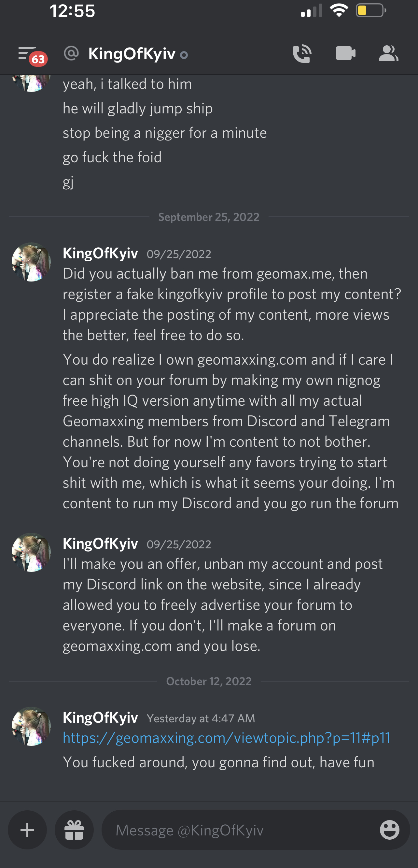The width and height of the screenshot is (418, 868).
Task: Open the plus attachment button
Action: click(27, 830)
